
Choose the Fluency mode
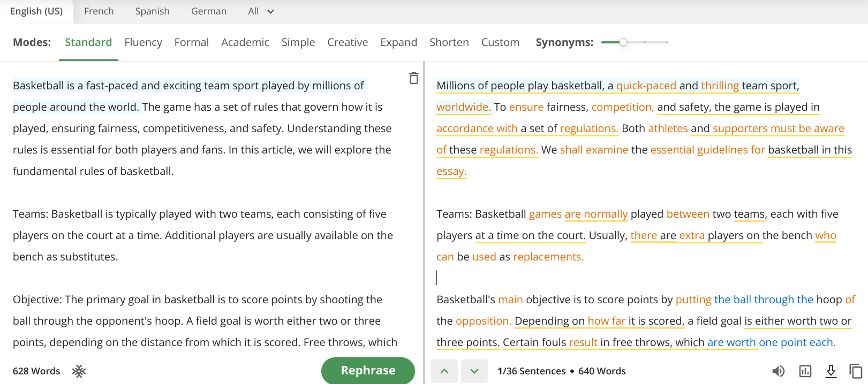point(143,42)
